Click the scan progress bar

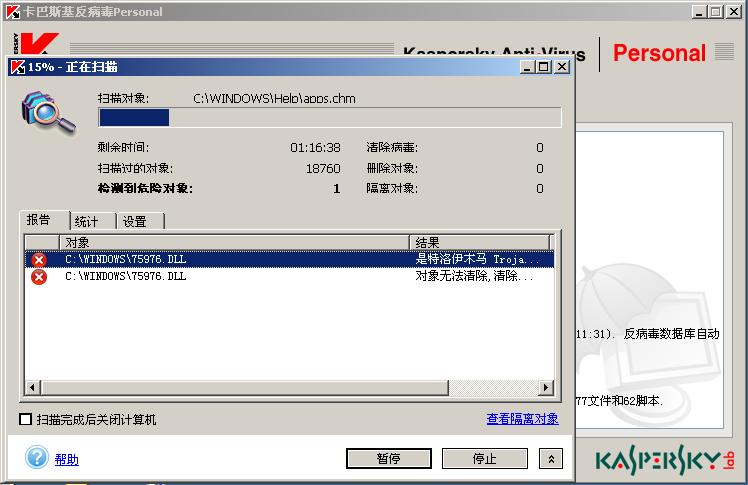330,117
